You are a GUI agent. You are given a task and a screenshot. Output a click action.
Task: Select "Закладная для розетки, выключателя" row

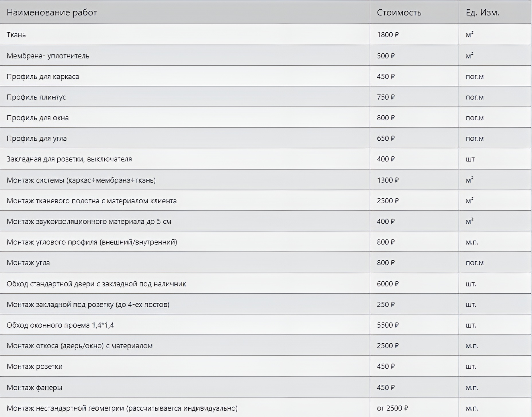[69, 159]
